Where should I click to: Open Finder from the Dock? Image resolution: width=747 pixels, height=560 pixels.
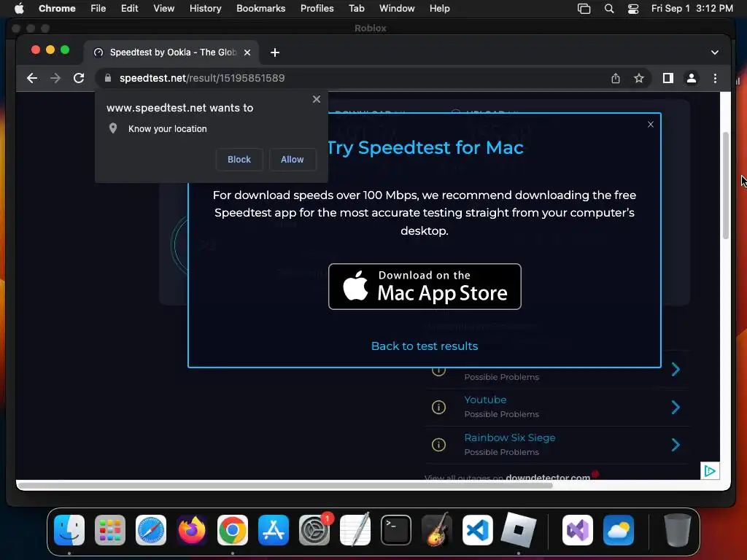69,530
